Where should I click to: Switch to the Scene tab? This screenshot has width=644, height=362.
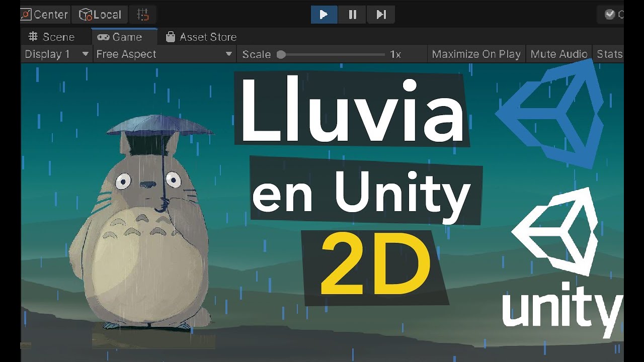[51, 37]
